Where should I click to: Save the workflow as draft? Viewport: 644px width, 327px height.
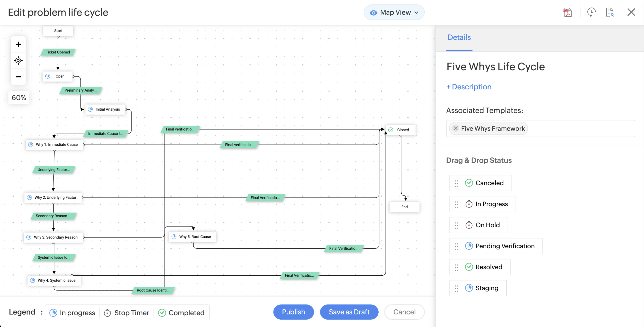pyautogui.click(x=349, y=312)
